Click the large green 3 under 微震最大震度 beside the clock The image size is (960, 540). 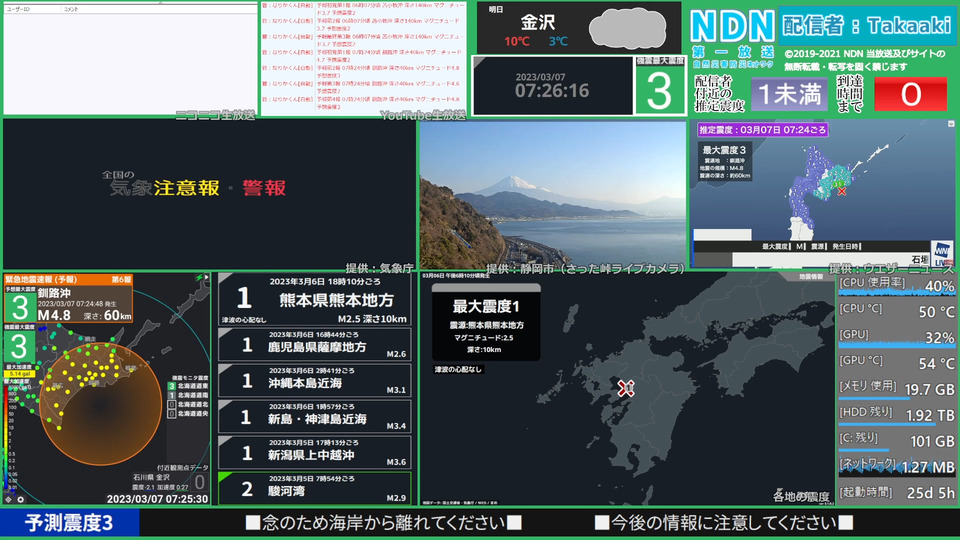coord(659,90)
